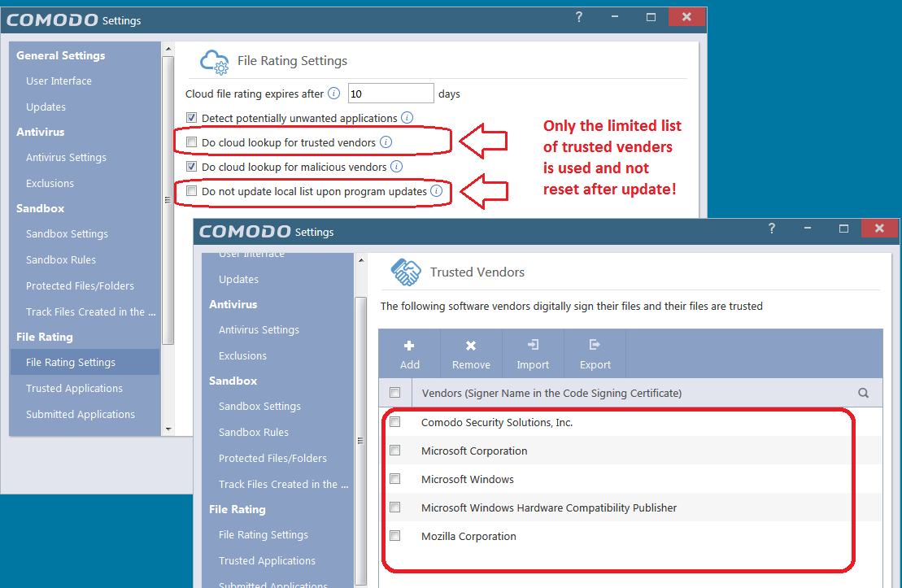Click the Remove vendor toolbar button
This screenshot has height=588, width=902.
pos(471,354)
